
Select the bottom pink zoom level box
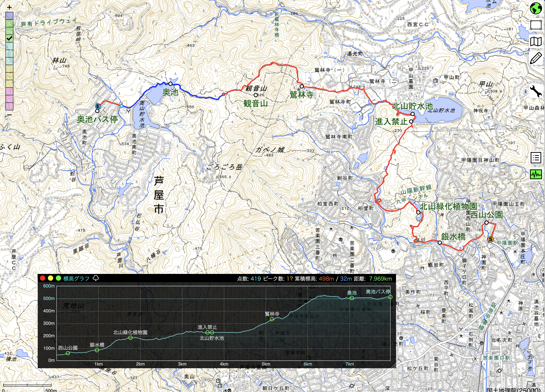9,106
